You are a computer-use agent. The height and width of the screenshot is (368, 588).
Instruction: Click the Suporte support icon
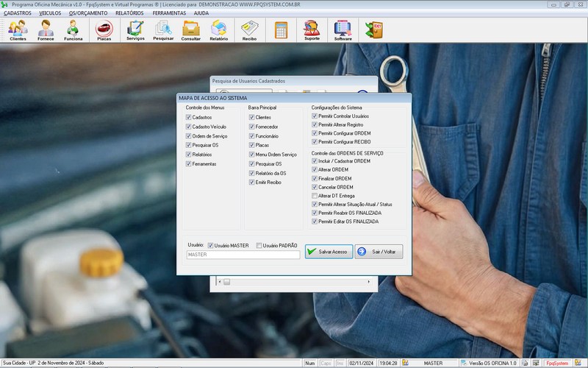point(312,29)
